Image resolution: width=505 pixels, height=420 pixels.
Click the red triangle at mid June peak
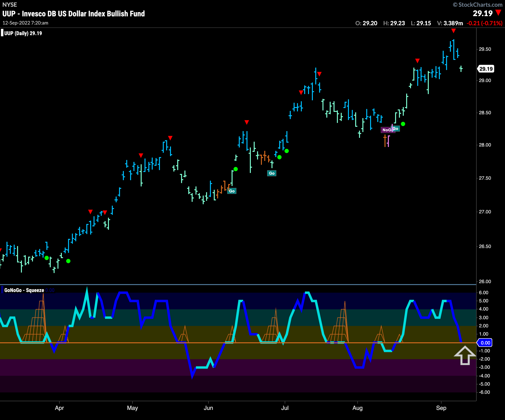pyautogui.click(x=246, y=122)
